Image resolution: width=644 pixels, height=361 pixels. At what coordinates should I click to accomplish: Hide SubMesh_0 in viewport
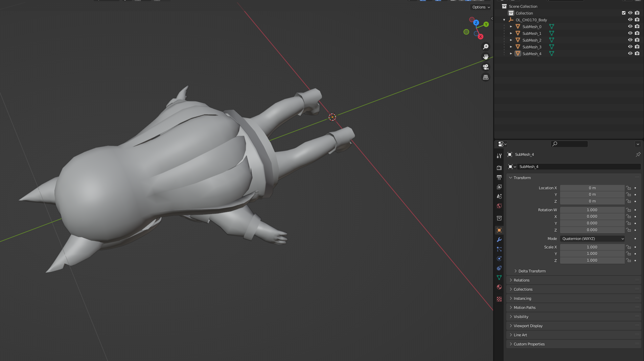pyautogui.click(x=630, y=26)
